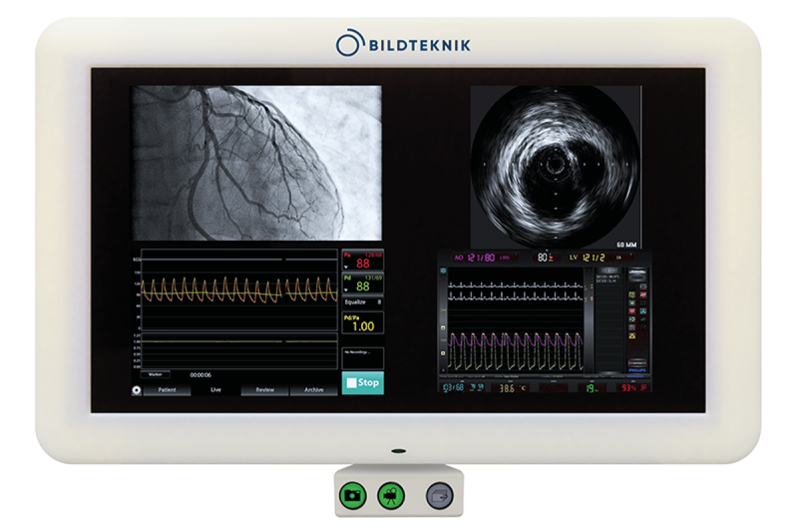Click the gray screen-switch button below monitor

click(x=440, y=496)
